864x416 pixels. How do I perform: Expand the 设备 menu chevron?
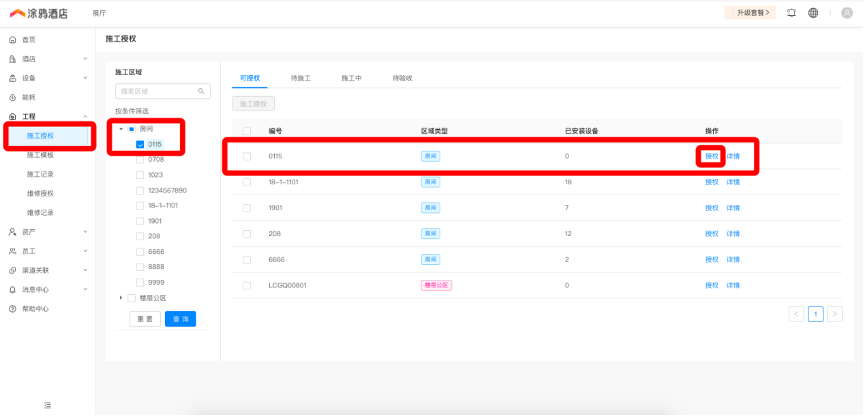85,78
